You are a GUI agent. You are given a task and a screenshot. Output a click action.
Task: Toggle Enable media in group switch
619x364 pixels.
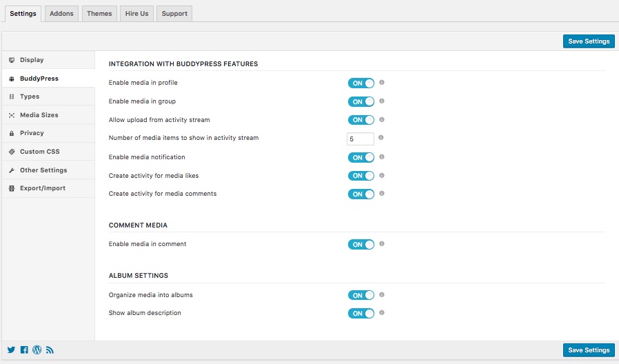click(361, 101)
